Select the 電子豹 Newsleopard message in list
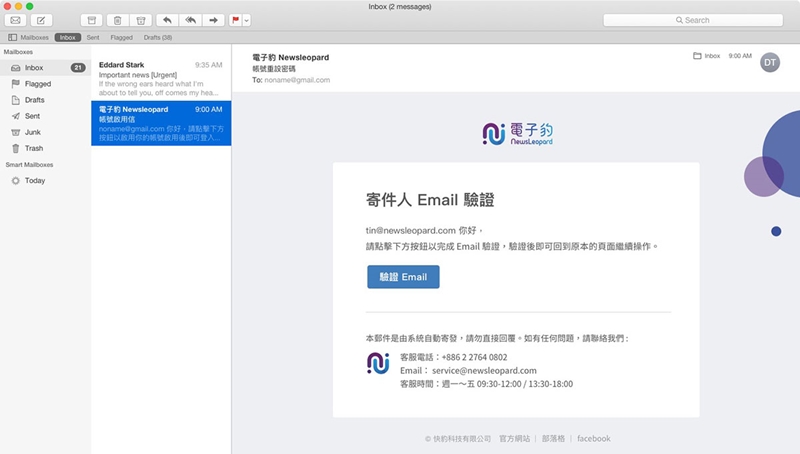Image resolution: width=800 pixels, height=454 pixels. 161,123
